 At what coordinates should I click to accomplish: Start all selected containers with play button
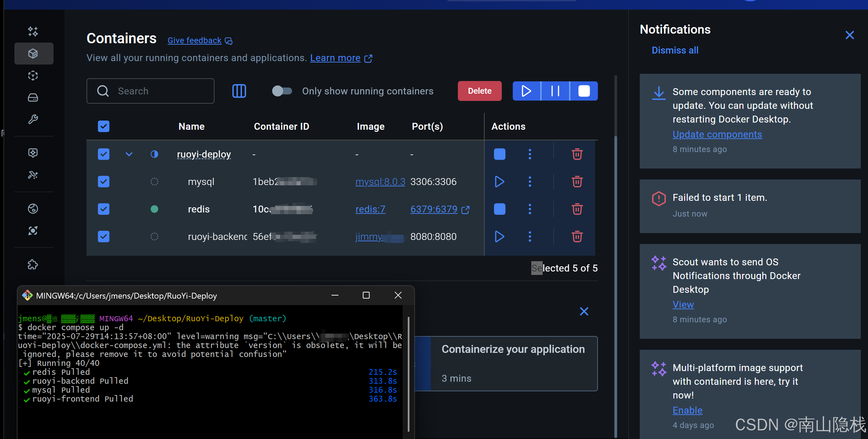[x=526, y=91]
